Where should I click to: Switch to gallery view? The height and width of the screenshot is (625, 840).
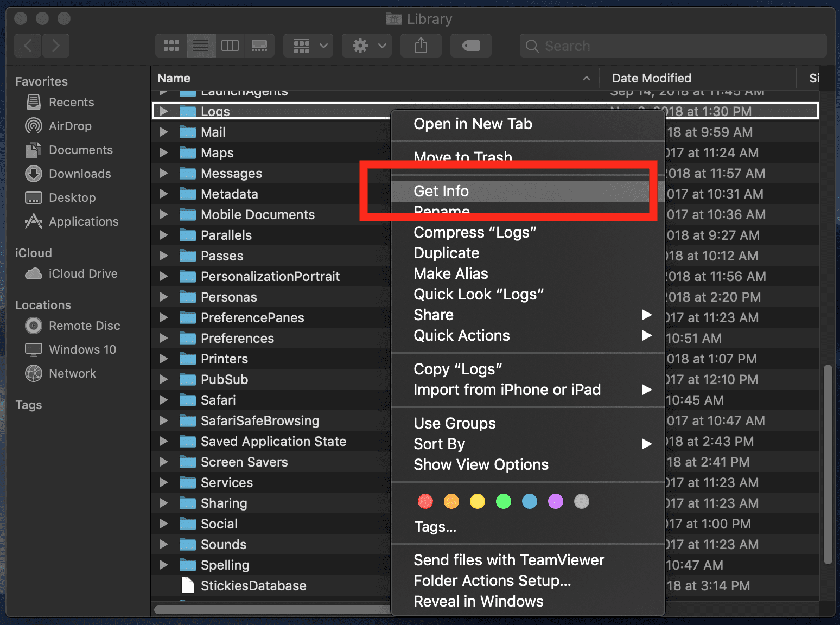[x=259, y=46]
